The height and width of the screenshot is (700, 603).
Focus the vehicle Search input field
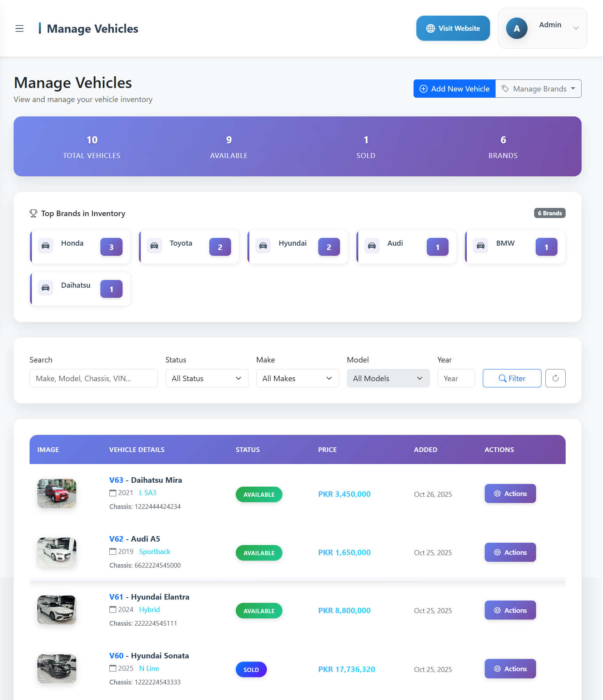pyautogui.click(x=94, y=378)
